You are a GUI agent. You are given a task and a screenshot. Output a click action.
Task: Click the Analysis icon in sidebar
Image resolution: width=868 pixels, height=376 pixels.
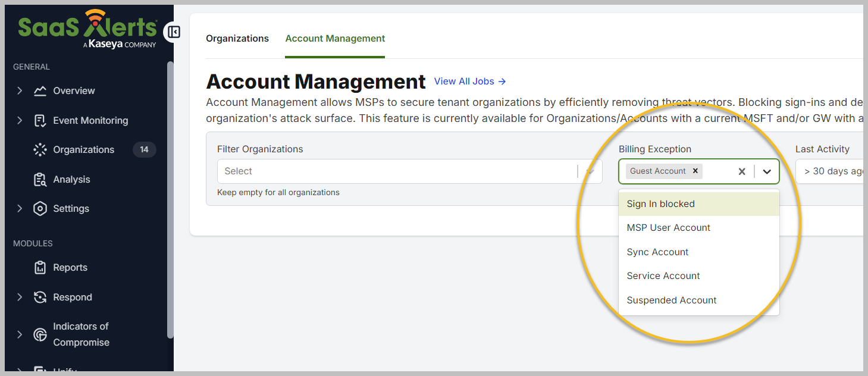(40, 180)
